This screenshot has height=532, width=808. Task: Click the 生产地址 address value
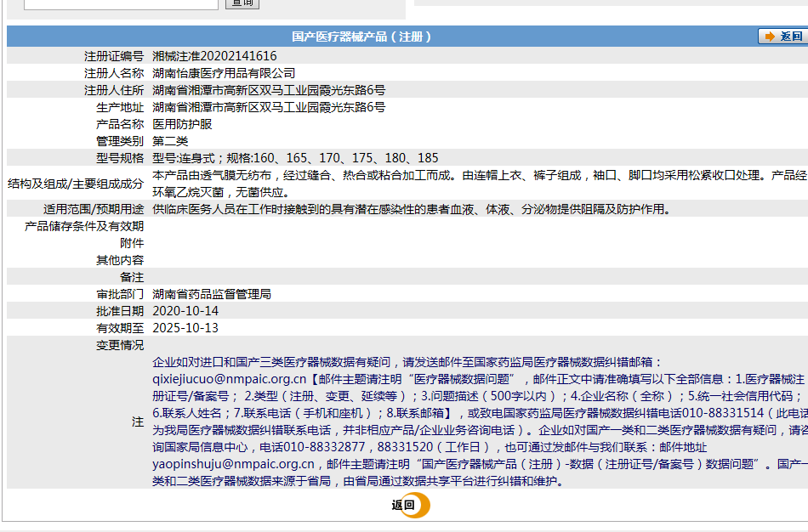point(269,107)
